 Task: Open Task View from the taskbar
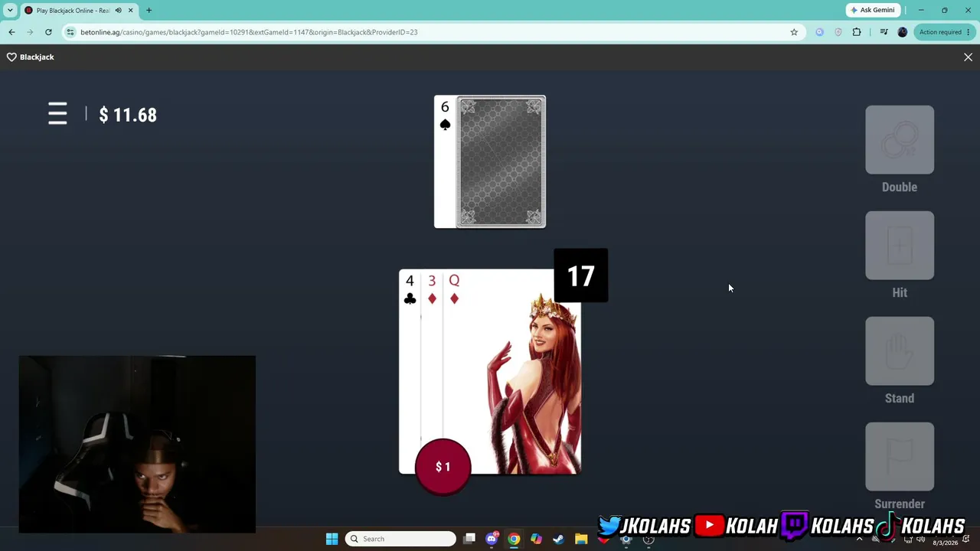(469, 539)
